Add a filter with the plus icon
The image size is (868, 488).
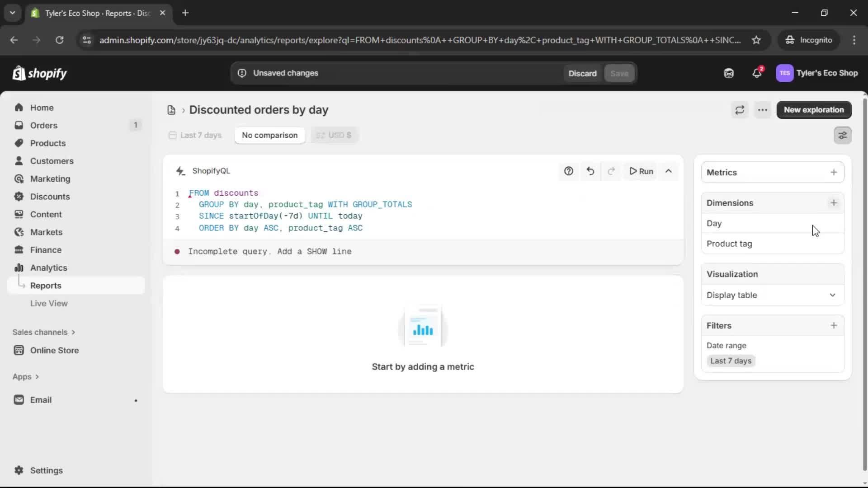click(x=834, y=325)
